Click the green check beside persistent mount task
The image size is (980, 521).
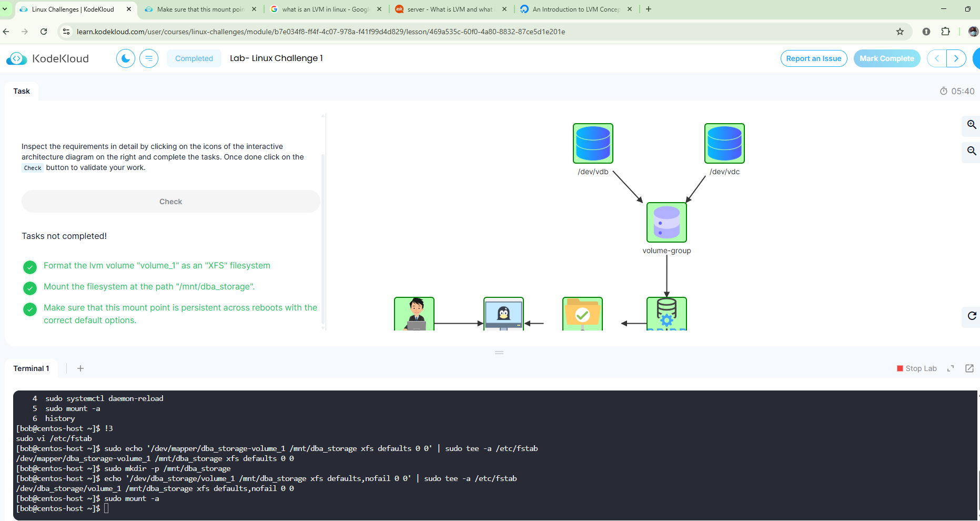(x=30, y=309)
